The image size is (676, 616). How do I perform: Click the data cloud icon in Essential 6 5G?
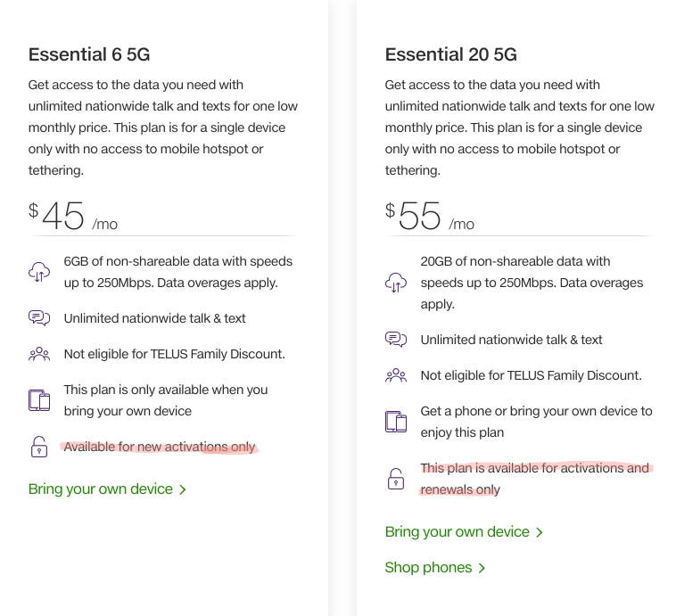39,272
